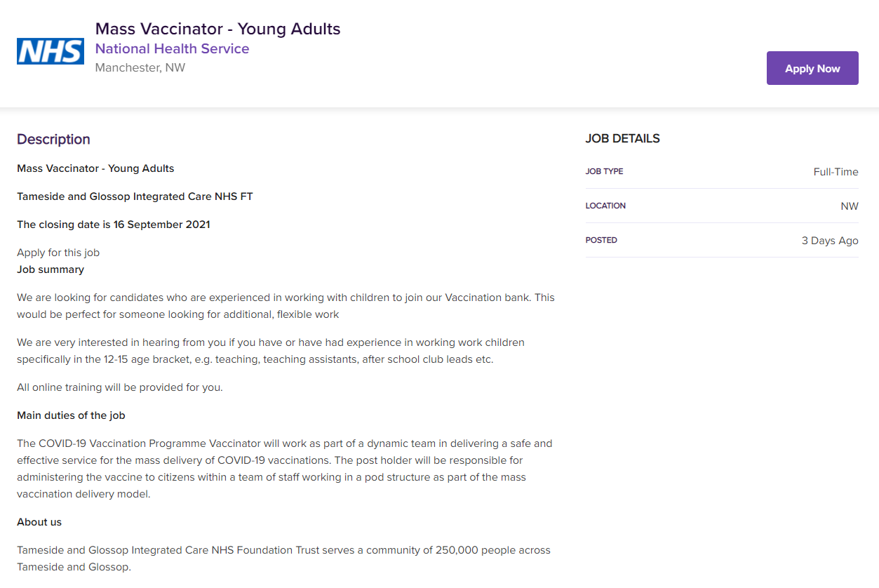Image resolution: width=879 pixels, height=588 pixels.
Task: Click the LOCATION label in job details
Action: click(605, 206)
